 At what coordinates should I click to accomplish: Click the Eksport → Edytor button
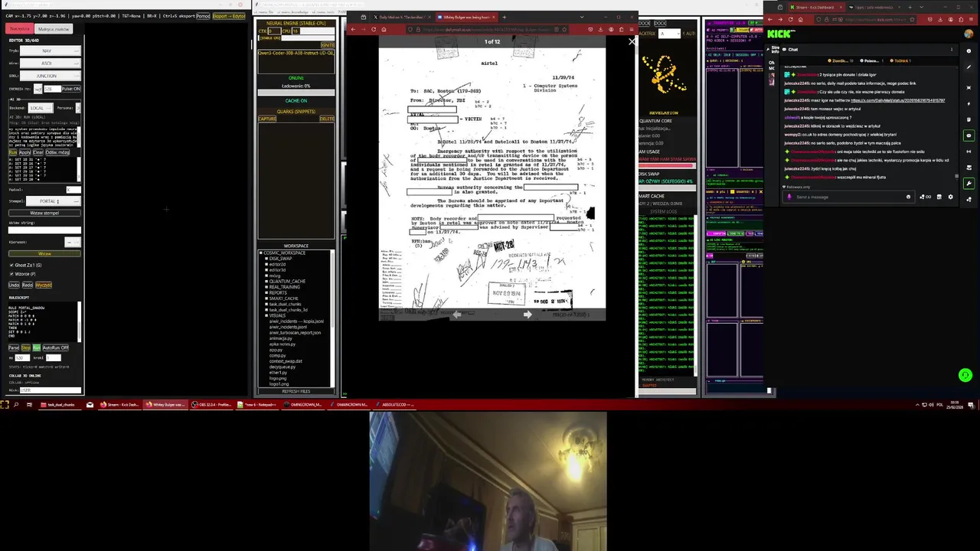[229, 16]
